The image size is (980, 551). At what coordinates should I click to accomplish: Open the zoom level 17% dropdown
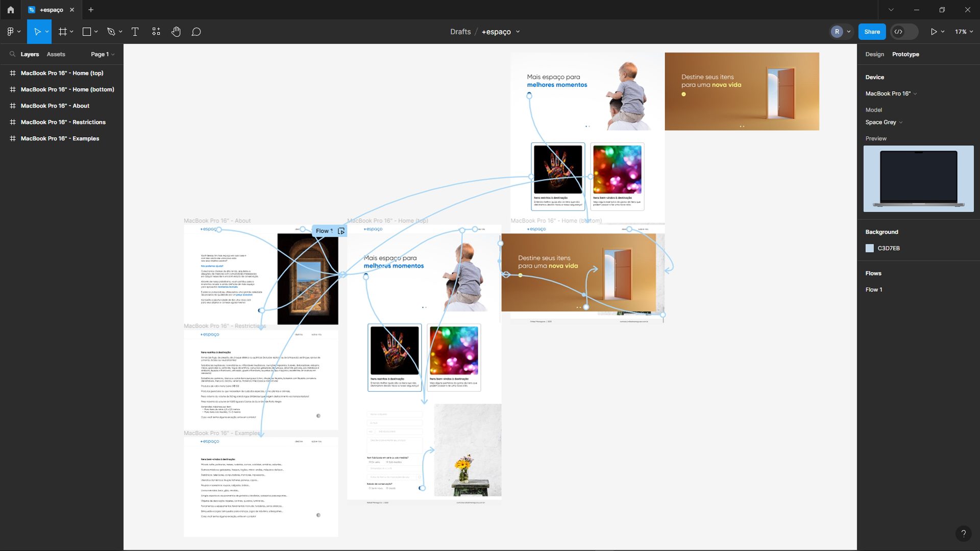pos(964,32)
